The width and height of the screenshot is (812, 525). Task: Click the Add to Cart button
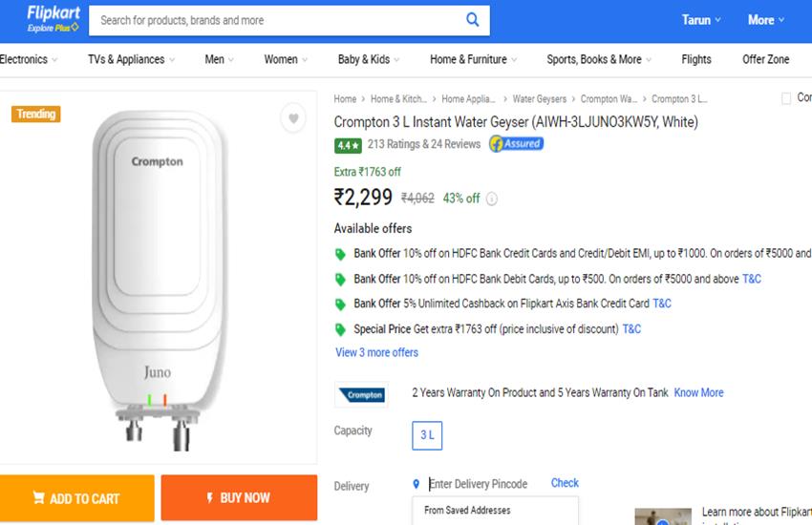[x=77, y=497]
